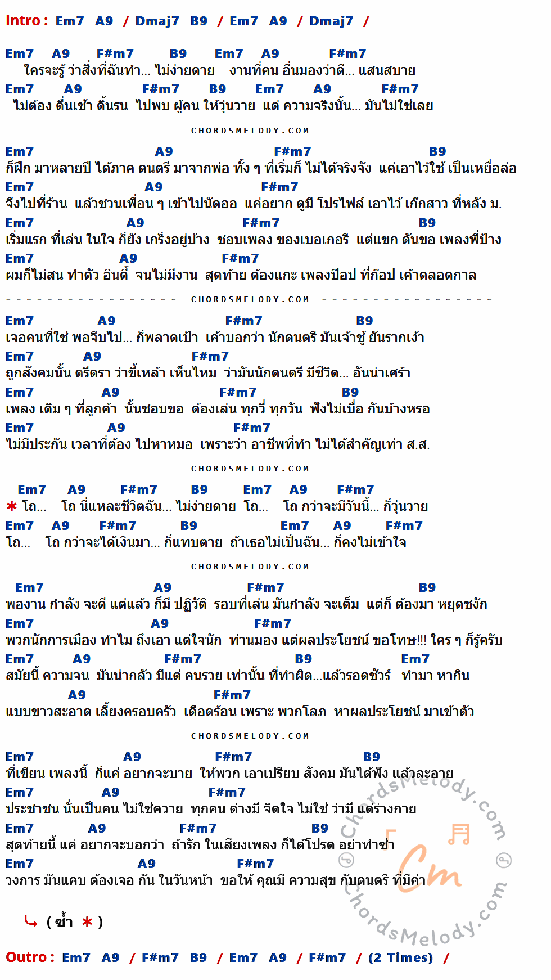Viewport: 551px width, 980px height.
Task: Click lyric 'แบบขาวสะอาด เลี้ยงครอบครัว'
Action: (x=91, y=712)
